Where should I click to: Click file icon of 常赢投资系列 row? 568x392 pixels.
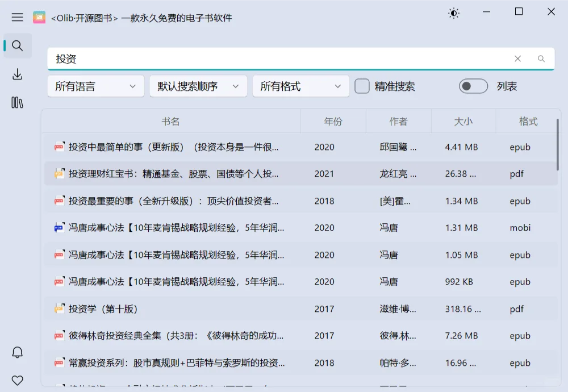(60, 362)
